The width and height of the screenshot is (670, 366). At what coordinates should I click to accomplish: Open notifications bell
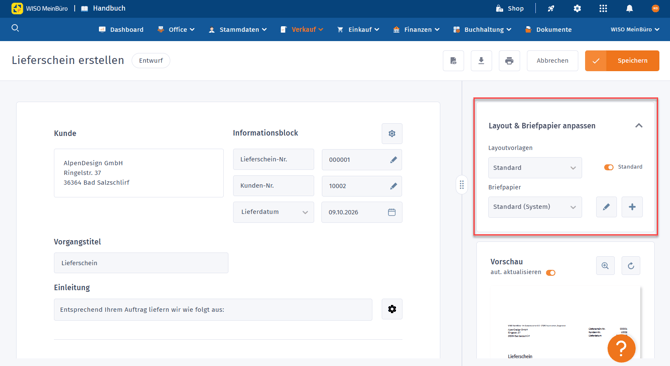629,9
